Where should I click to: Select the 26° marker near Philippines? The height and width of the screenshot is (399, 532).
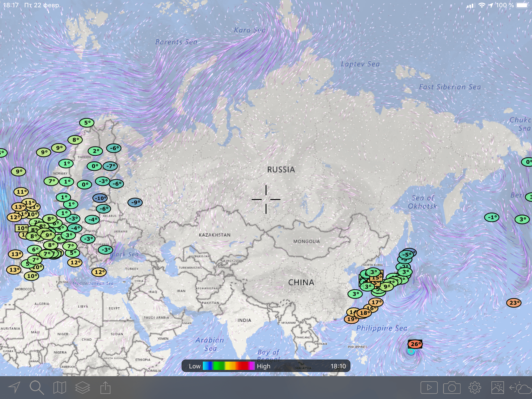pyautogui.click(x=415, y=344)
